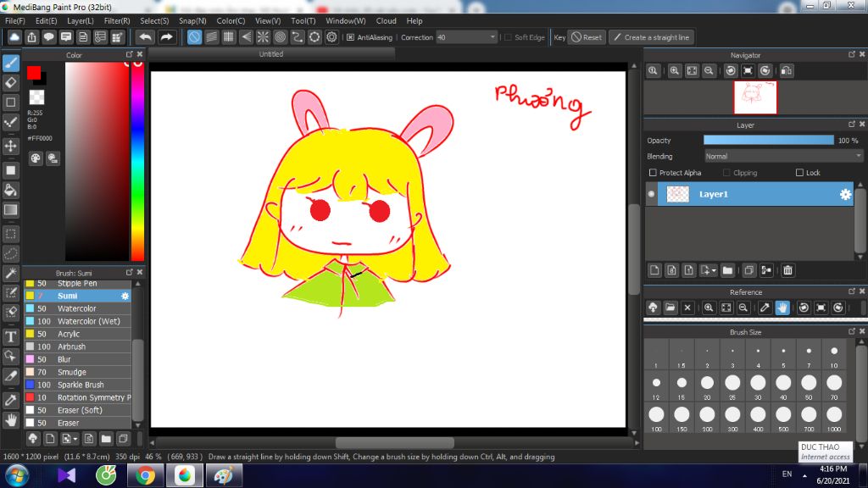Select the Text tool
Screen dimensions: 868x488
pyautogui.click(x=10, y=336)
